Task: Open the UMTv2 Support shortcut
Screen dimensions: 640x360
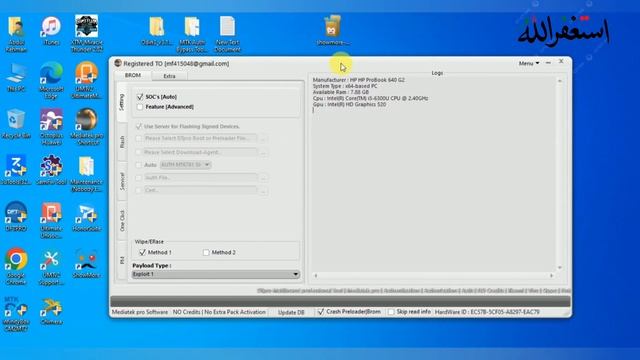Action: point(51,267)
